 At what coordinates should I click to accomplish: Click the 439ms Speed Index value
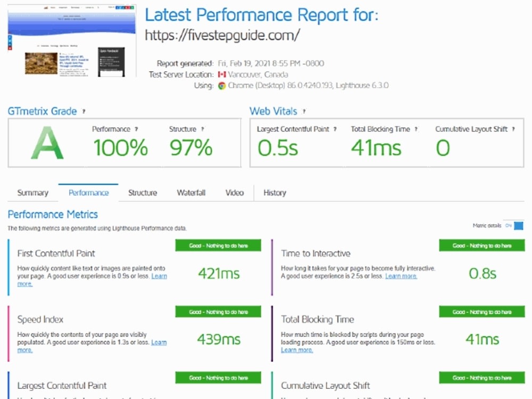[219, 339]
